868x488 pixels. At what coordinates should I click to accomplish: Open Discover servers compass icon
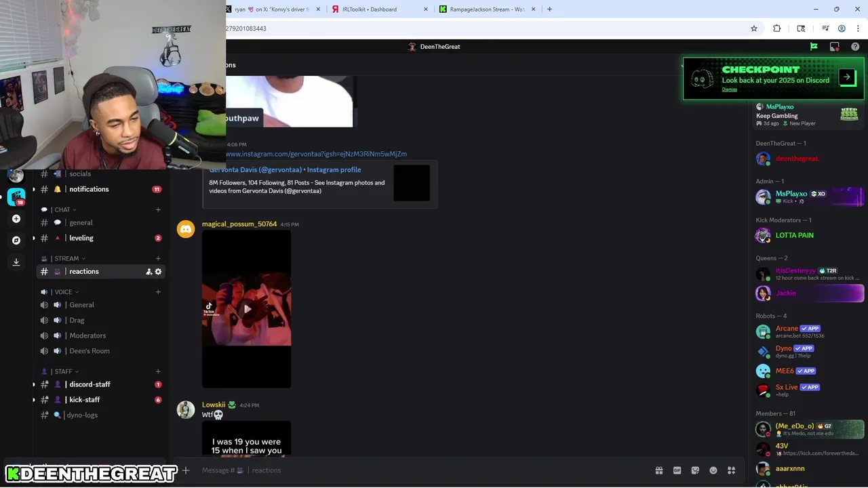click(x=16, y=240)
